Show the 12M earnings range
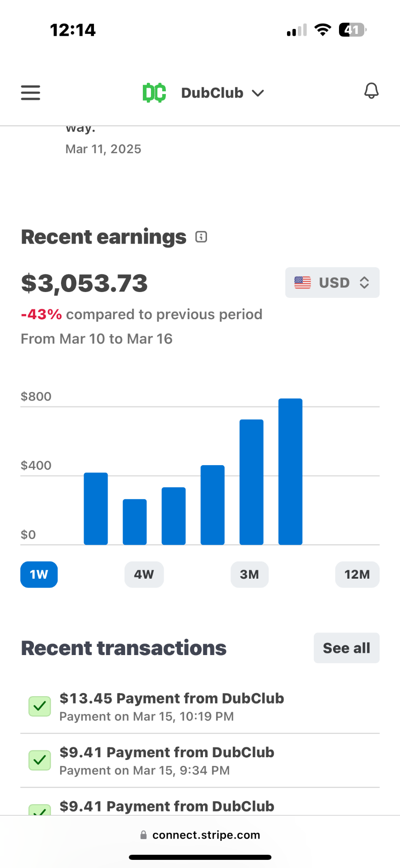 click(357, 575)
